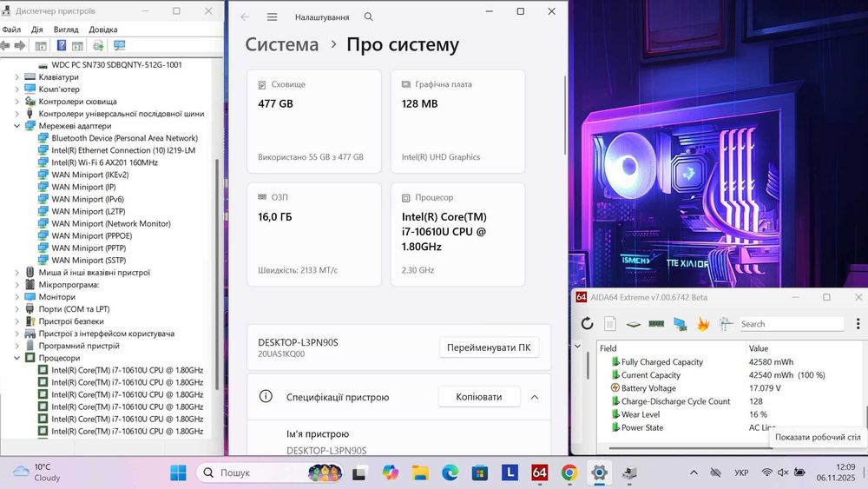Image resolution: width=868 pixels, height=489 pixels.
Task: Open the Дія menu
Action: tap(37, 30)
